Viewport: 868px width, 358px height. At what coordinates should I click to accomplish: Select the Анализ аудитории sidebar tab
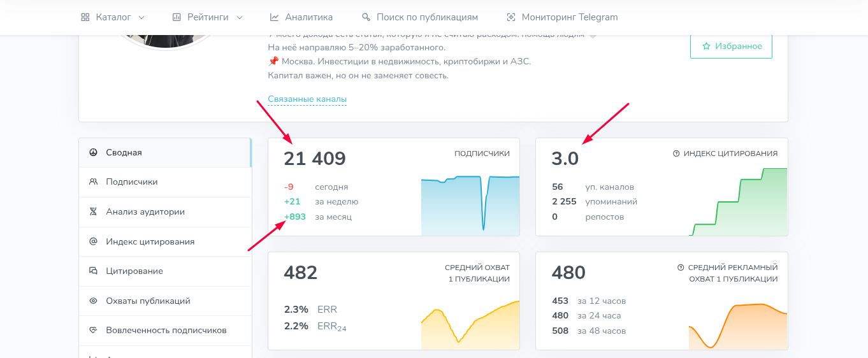(165, 211)
